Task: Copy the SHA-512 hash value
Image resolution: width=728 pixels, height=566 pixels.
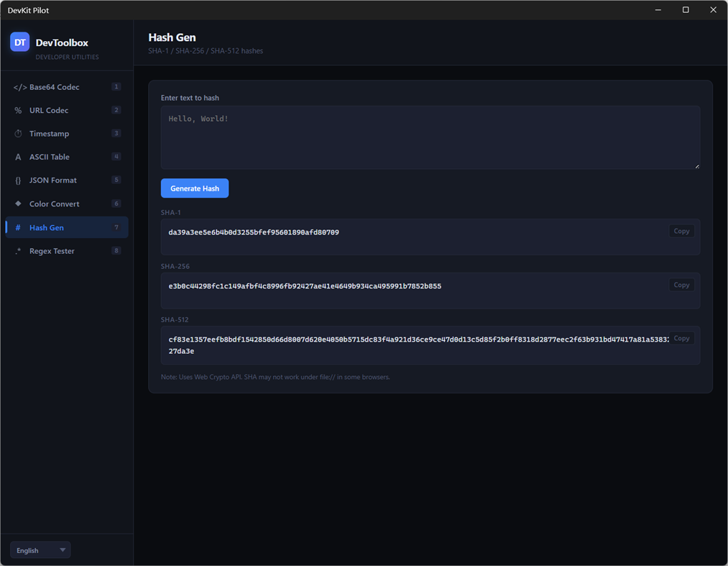Action: click(681, 338)
